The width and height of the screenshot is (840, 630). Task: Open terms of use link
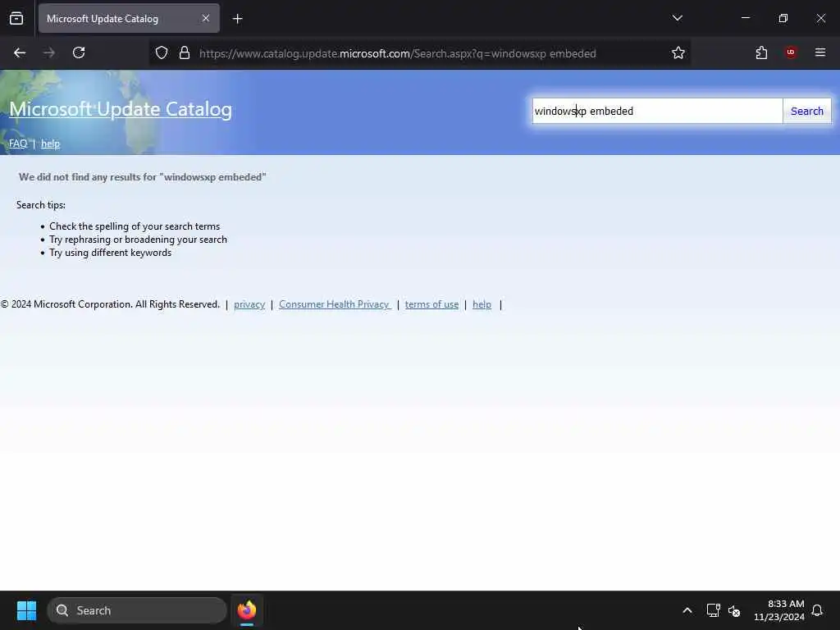[431, 304]
